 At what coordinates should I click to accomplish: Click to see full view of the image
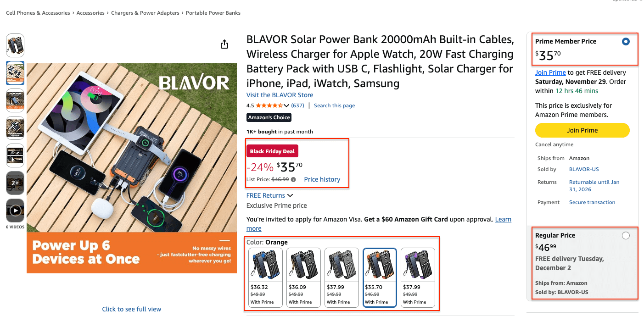[131, 309]
